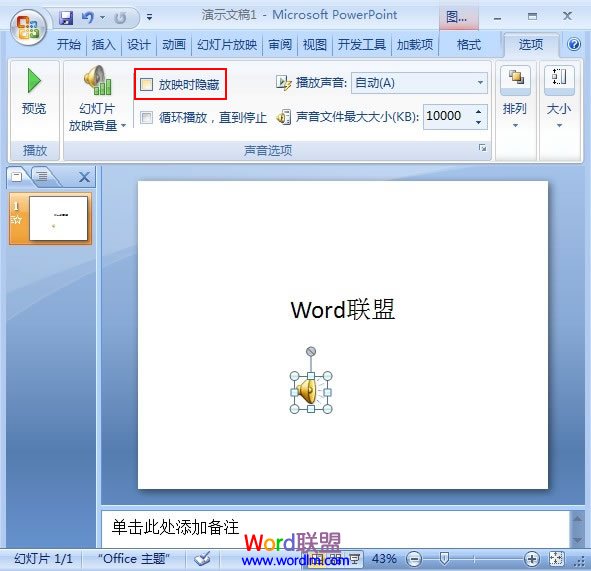Click the max sound file size field
Screen dimensions: 591x571
coord(448,116)
